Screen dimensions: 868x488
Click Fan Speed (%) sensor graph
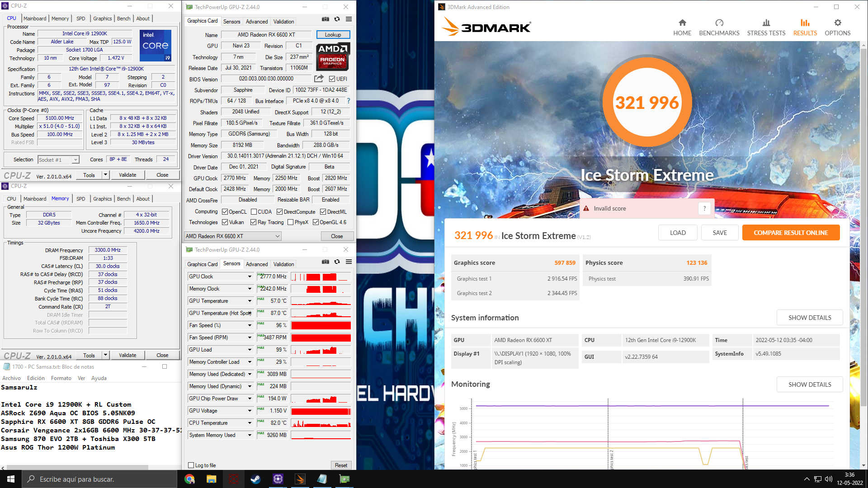[x=321, y=325]
